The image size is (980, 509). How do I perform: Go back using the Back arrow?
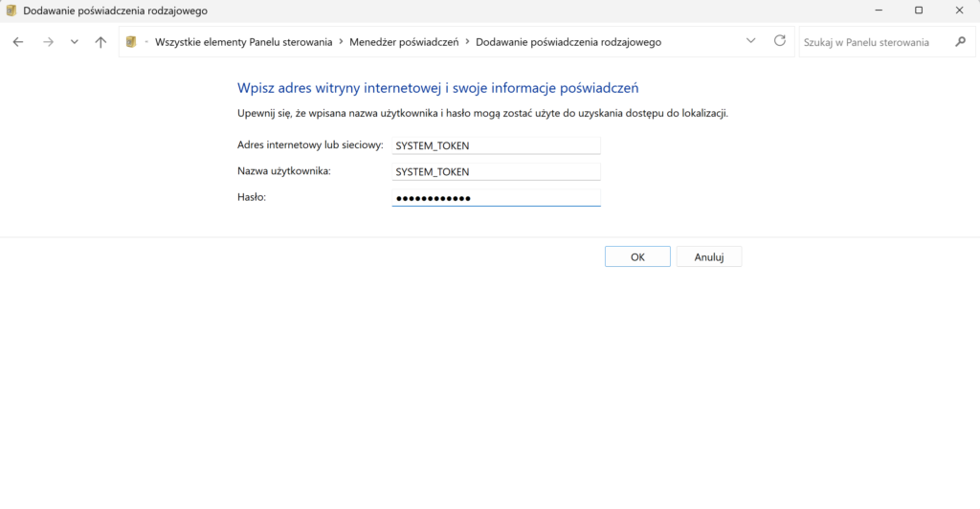pyautogui.click(x=18, y=42)
